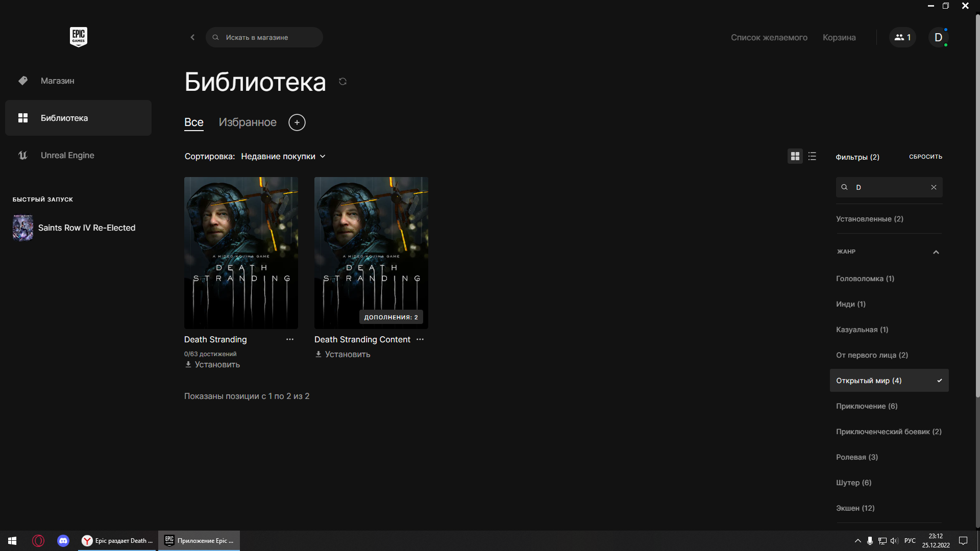Toggle Приключенческий боевик (2) filter
The height and width of the screenshot is (551, 980).
click(889, 432)
